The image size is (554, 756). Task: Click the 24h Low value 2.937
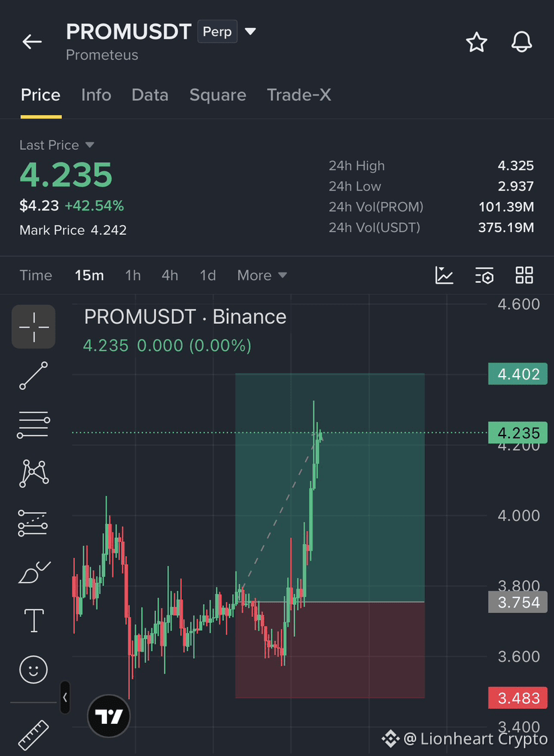(515, 187)
